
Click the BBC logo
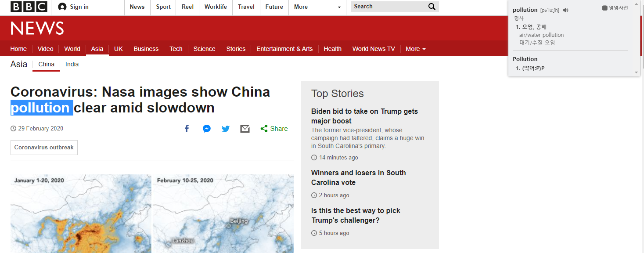coord(29,7)
